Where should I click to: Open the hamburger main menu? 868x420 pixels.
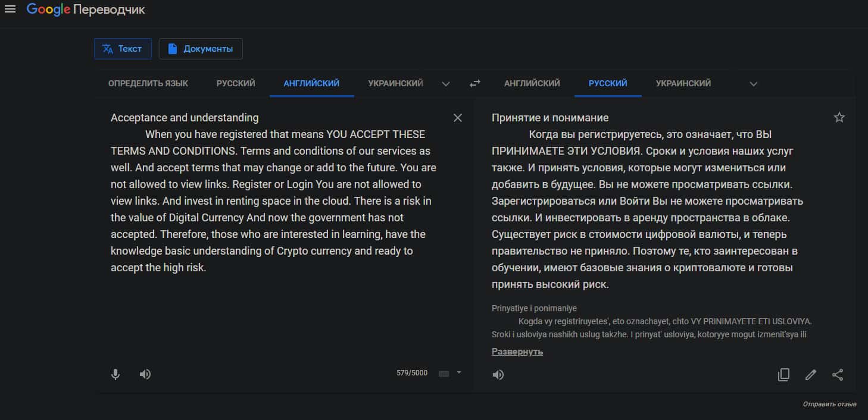[10, 10]
